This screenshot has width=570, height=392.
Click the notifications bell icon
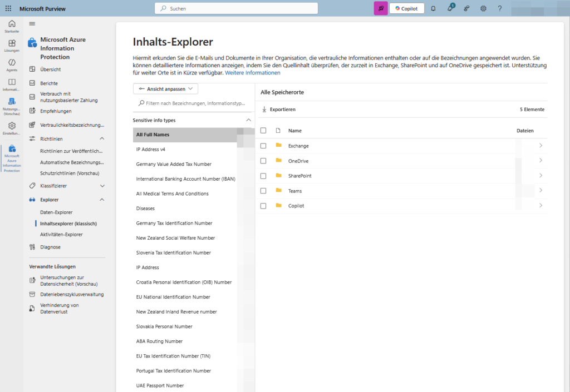pyautogui.click(x=433, y=8)
